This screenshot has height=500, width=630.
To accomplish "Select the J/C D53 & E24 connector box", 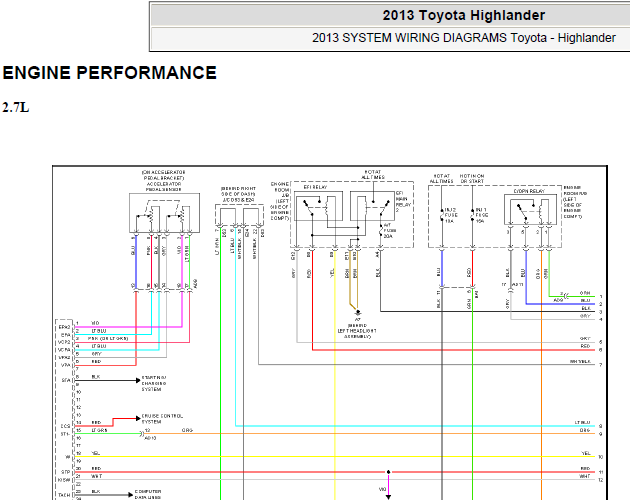I will (x=239, y=215).
